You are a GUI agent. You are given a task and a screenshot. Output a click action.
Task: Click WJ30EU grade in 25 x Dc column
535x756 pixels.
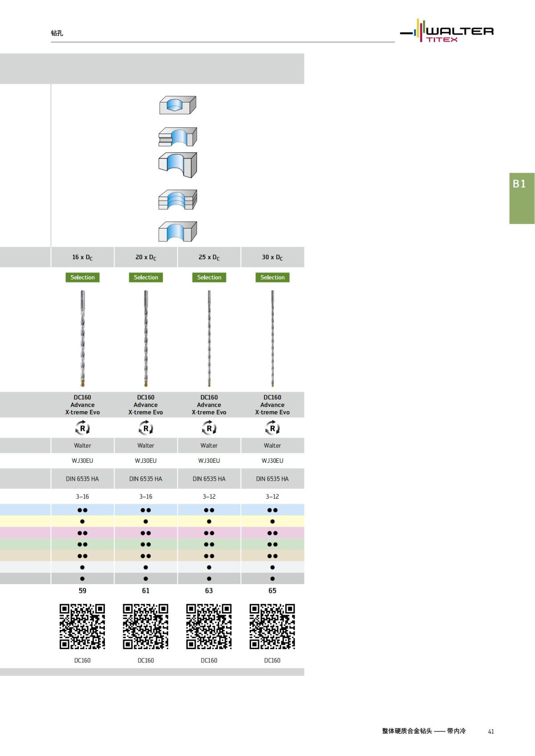pos(209,461)
